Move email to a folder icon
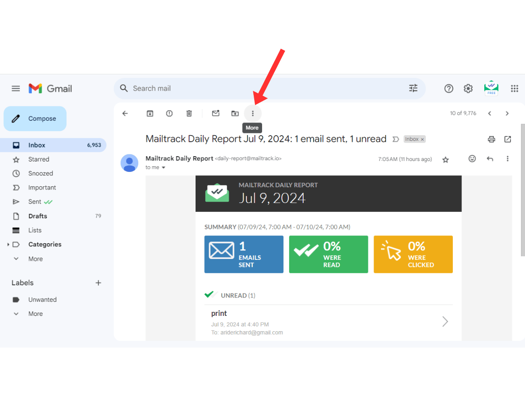 [235, 113]
